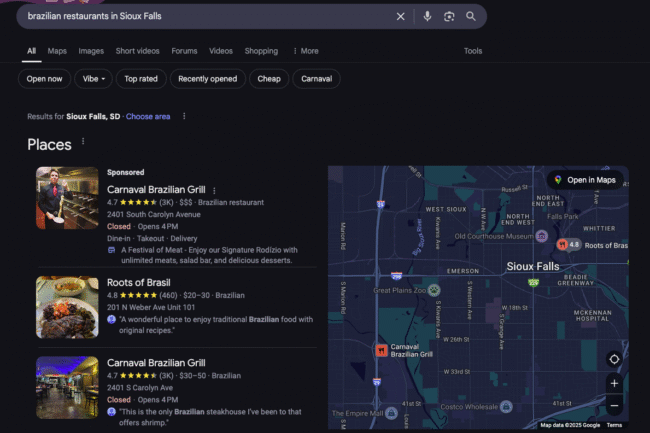Viewport: 650px width, 433px height.
Task: Click the search query input field
Action: click(x=207, y=17)
